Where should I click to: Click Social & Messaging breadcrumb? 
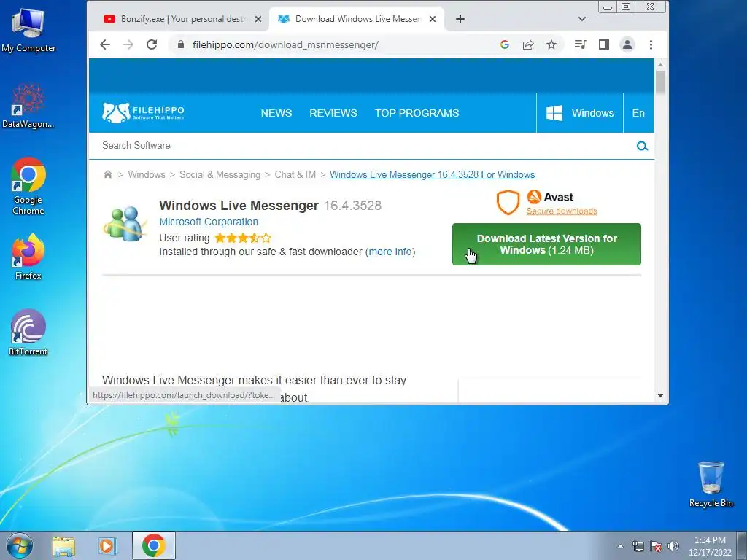[x=220, y=174]
